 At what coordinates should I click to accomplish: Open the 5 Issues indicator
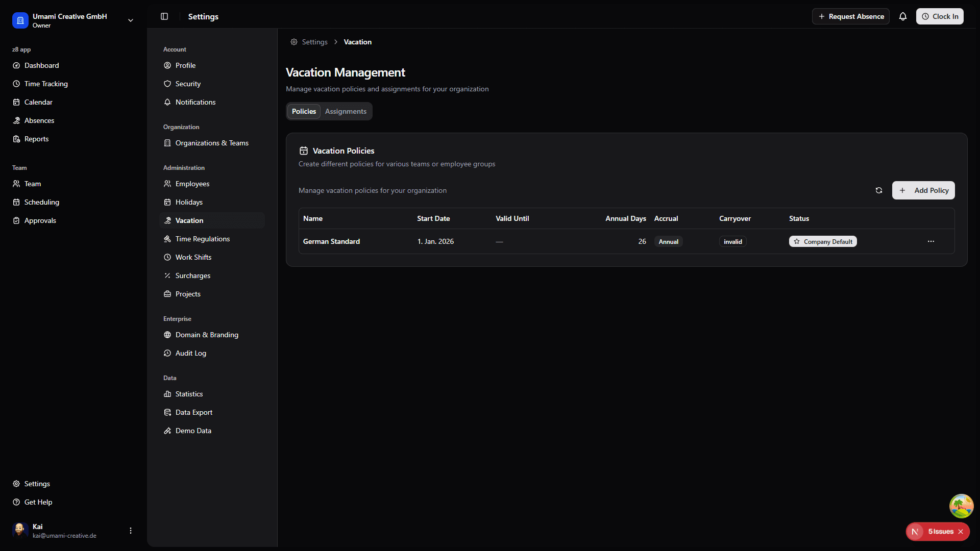click(x=941, y=532)
